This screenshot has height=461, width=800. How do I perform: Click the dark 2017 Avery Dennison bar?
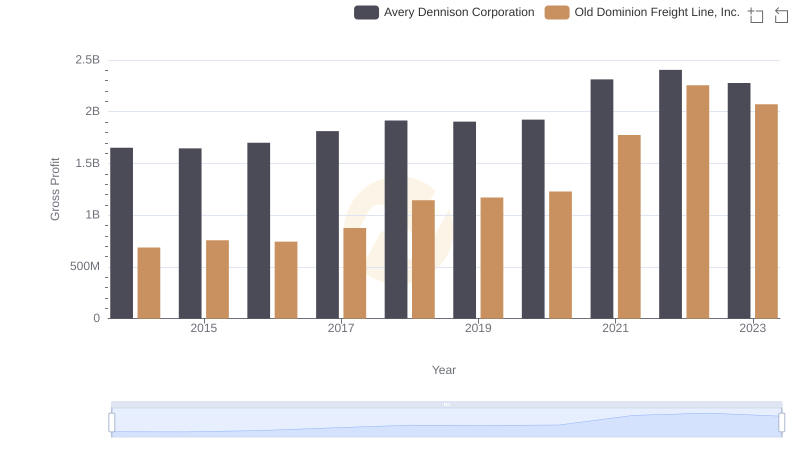327,225
